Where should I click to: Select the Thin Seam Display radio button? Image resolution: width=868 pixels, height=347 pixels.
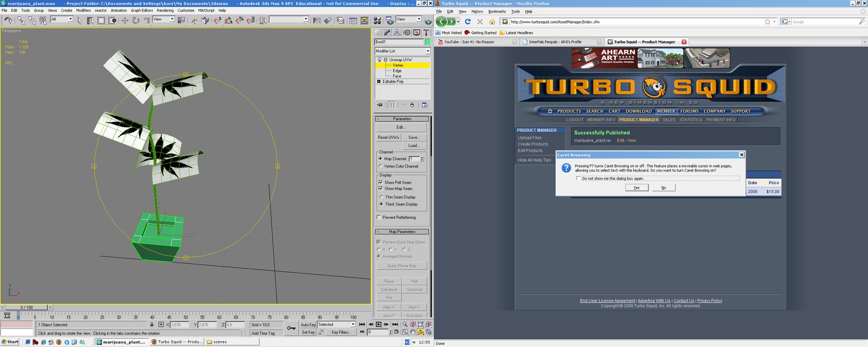click(x=381, y=197)
